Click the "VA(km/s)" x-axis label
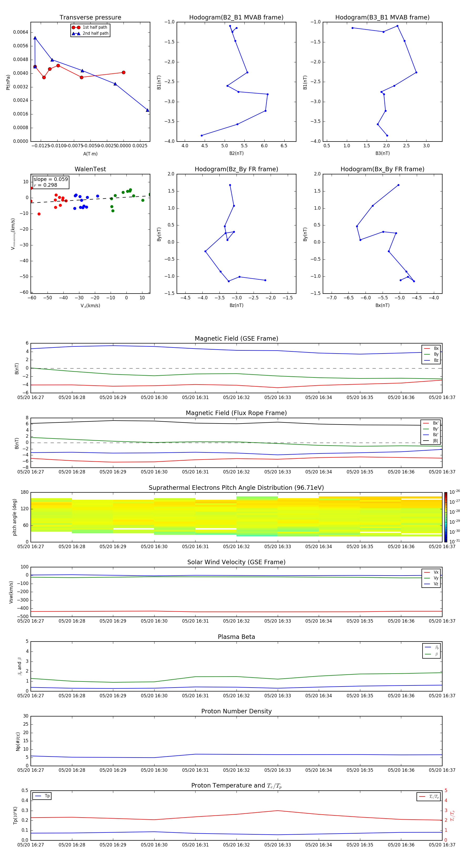The image size is (473, 868). point(90,306)
